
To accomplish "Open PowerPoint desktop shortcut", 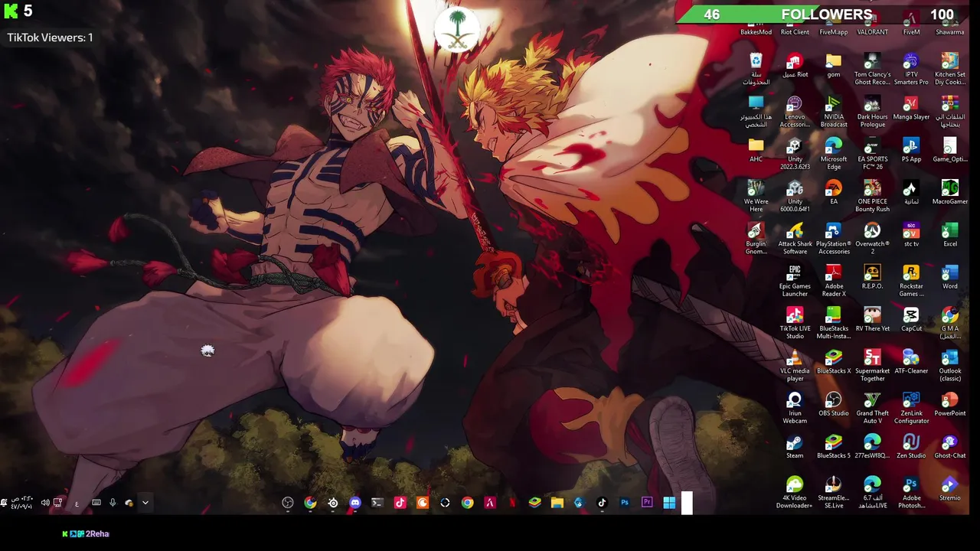I will tap(950, 404).
